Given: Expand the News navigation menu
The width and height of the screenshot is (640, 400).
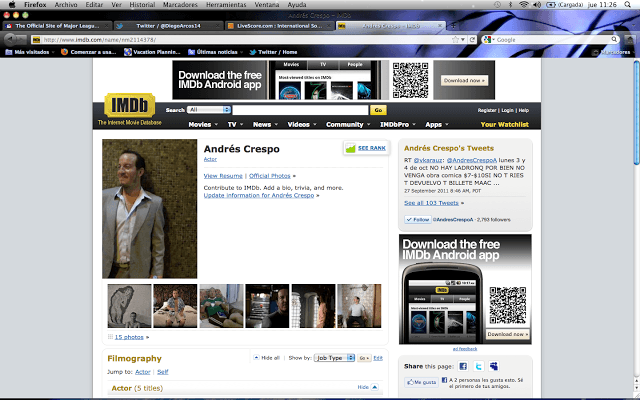Looking at the screenshot, I should point(265,124).
